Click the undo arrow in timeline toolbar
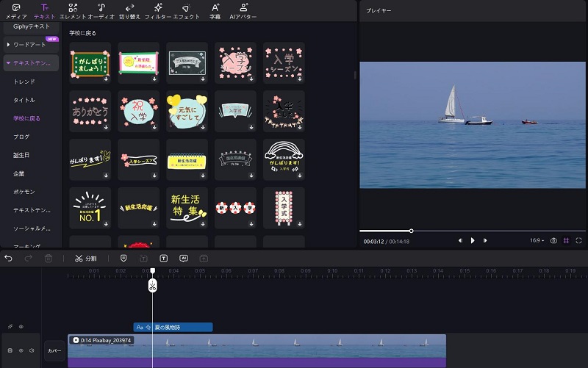Viewport: 588px width, 368px height. click(x=9, y=259)
